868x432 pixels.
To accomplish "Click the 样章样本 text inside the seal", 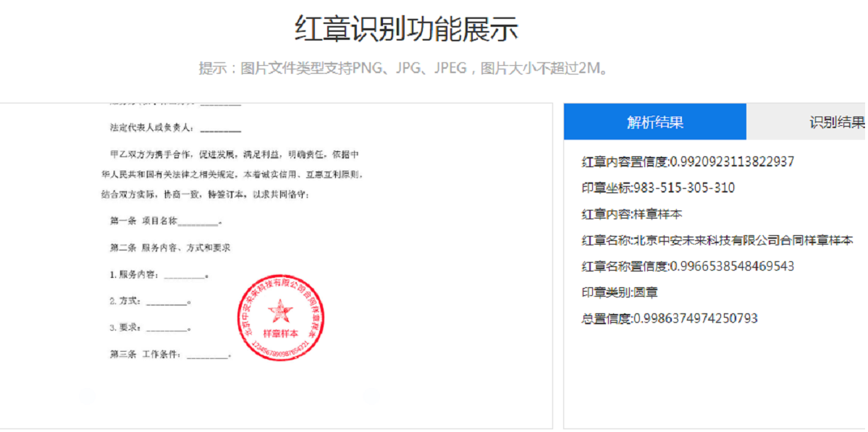I will [x=280, y=334].
